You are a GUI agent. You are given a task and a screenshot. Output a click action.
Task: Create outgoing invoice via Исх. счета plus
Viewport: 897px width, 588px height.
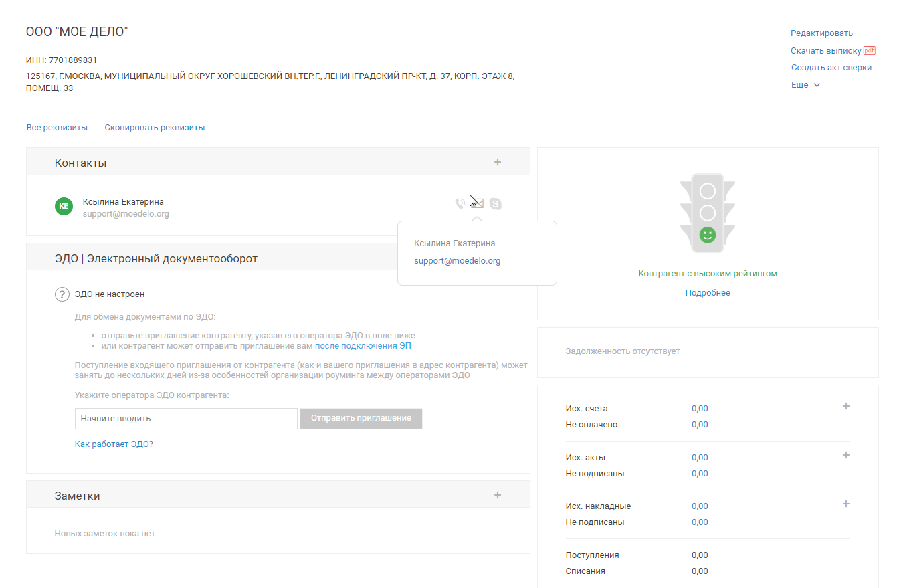pos(845,406)
